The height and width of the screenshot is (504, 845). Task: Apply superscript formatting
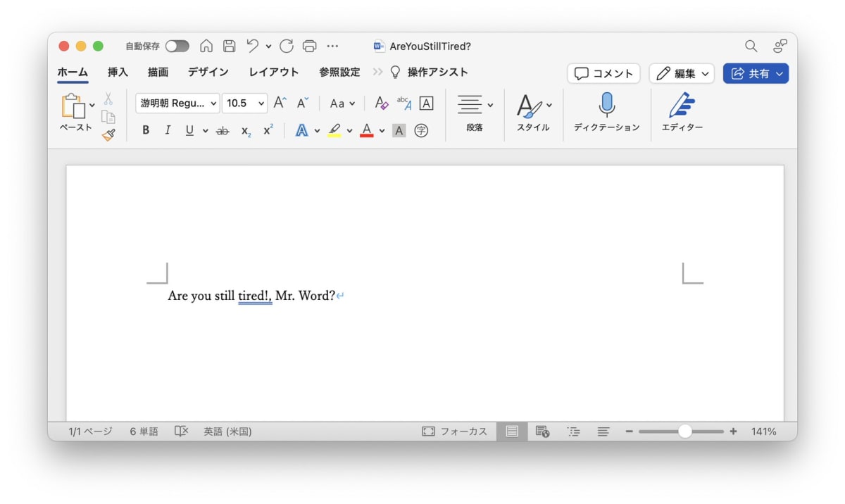[268, 130]
